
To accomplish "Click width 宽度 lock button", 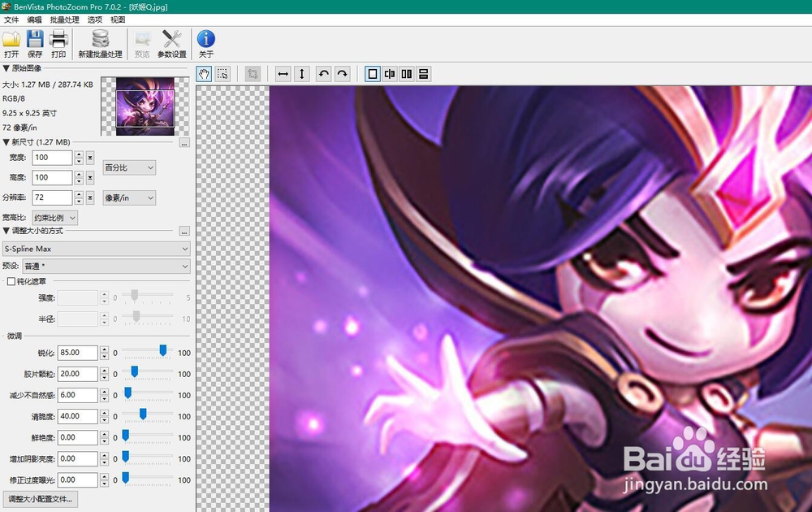I will click(90, 158).
